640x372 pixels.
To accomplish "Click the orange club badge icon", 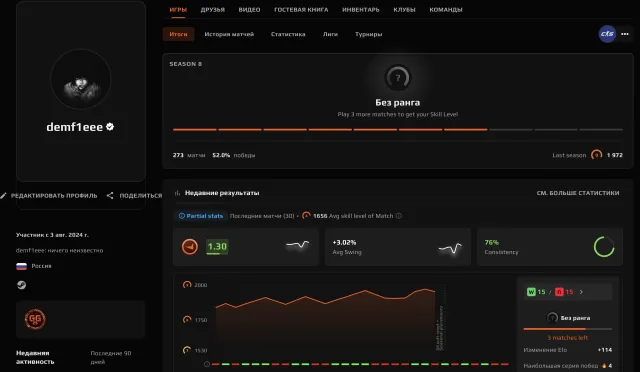I will (35, 319).
